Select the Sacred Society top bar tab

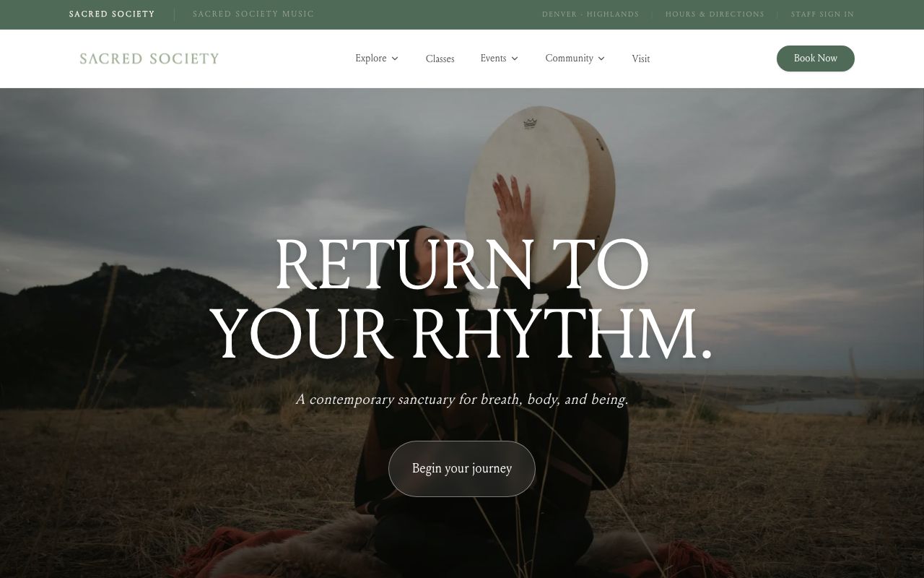(112, 14)
